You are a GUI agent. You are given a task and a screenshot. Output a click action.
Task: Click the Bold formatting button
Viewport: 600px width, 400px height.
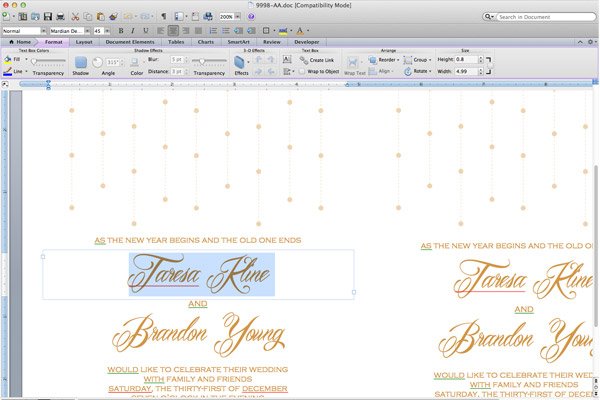121,31
